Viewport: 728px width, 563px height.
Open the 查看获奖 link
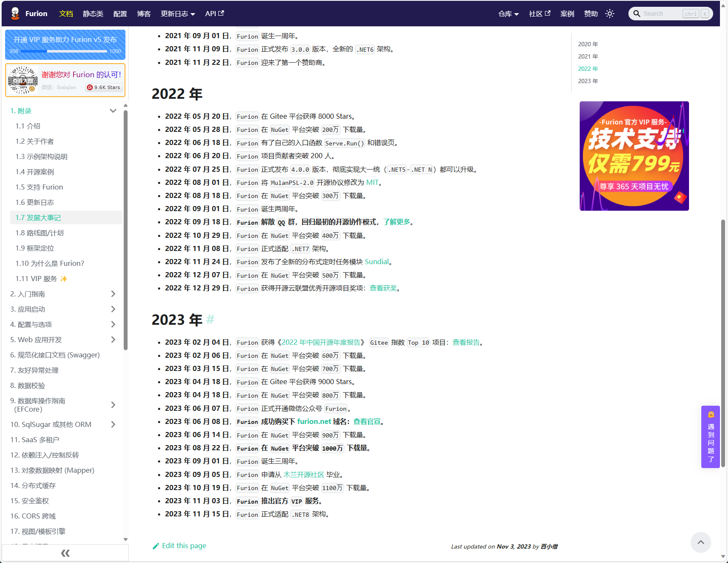click(383, 288)
